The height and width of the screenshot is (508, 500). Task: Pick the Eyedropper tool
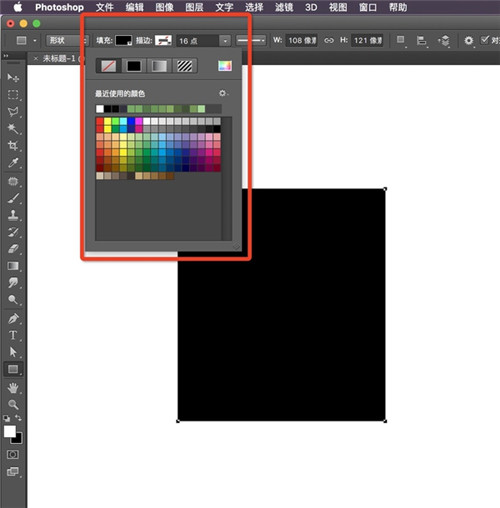[13, 163]
